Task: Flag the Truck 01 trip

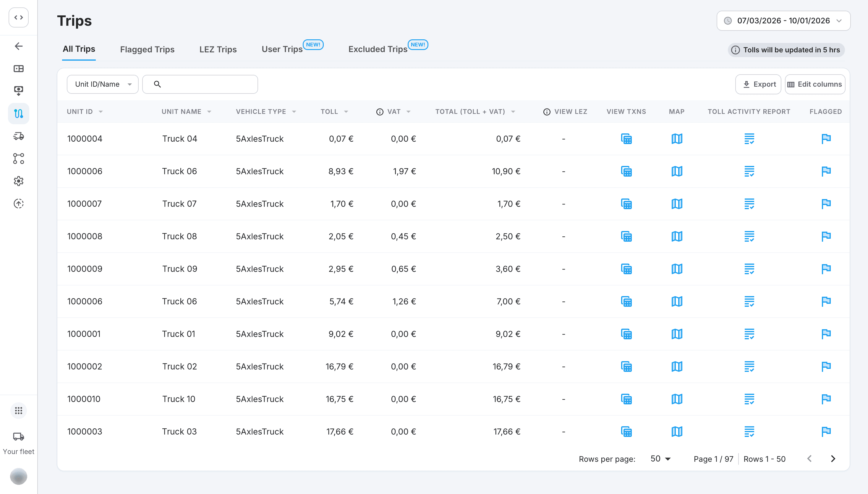Action: point(826,334)
